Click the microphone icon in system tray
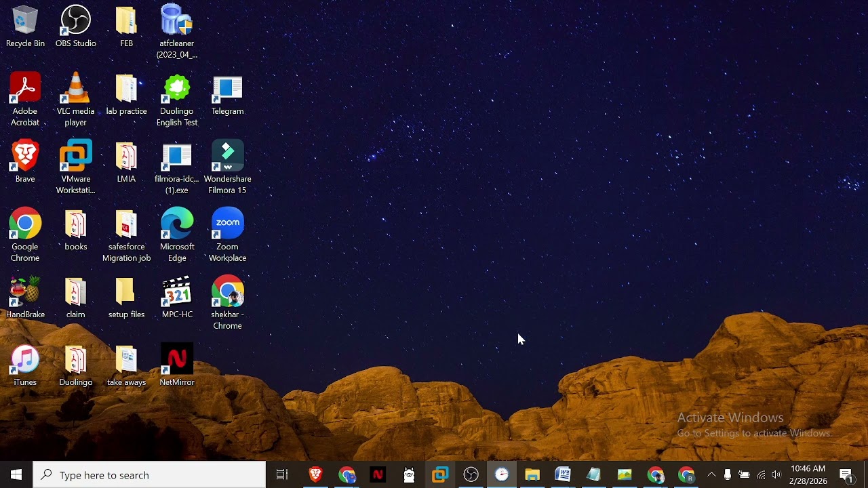The image size is (868, 488). point(728,475)
